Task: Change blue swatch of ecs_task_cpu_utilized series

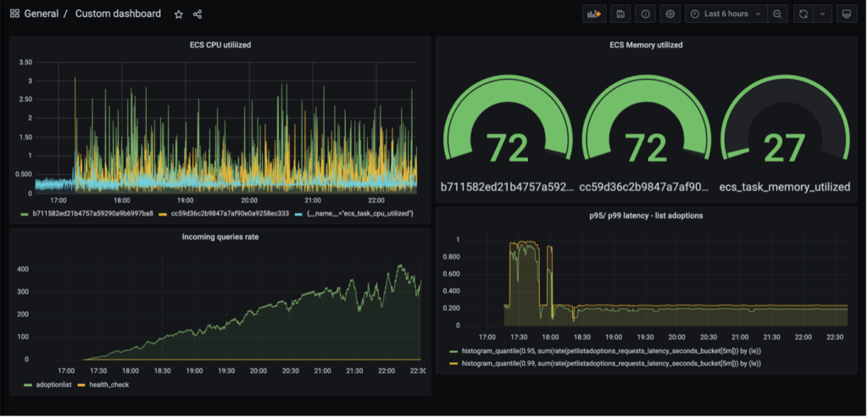Action: pos(299,214)
